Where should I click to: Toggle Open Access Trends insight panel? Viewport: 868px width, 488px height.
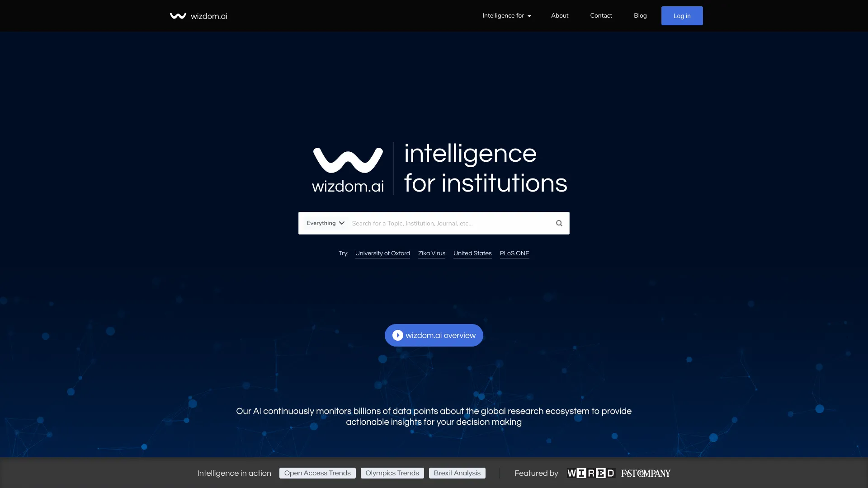(317, 473)
